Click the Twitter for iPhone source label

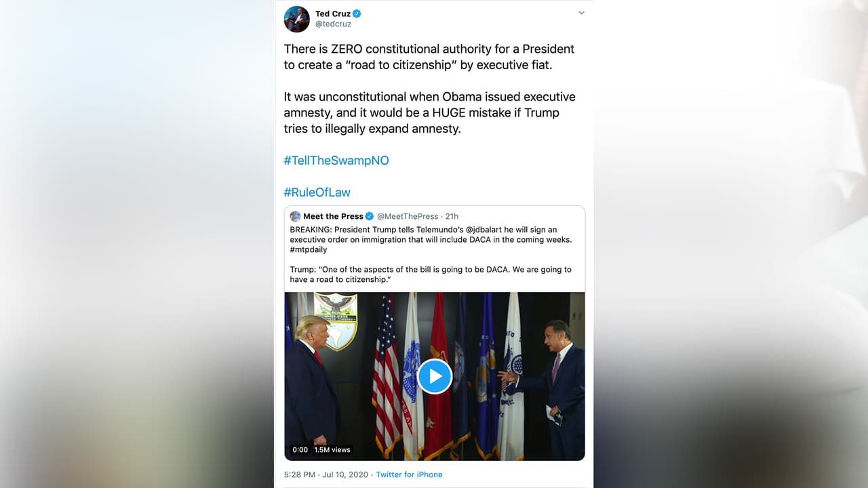pyautogui.click(x=410, y=474)
